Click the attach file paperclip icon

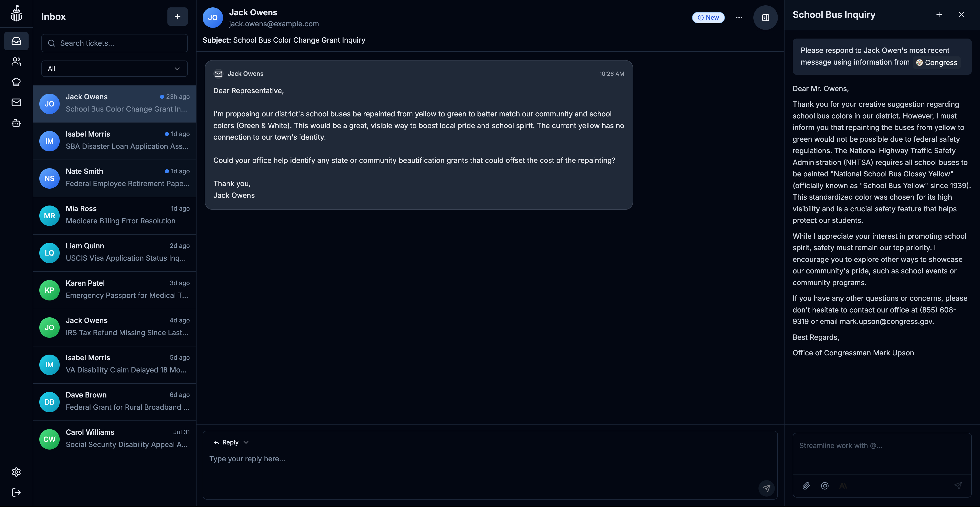pos(806,486)
